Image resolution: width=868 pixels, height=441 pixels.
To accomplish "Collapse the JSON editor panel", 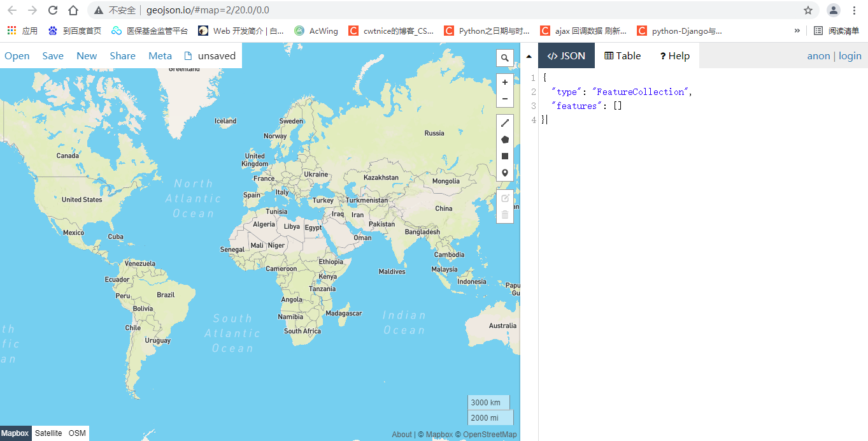I will point(529,55).
